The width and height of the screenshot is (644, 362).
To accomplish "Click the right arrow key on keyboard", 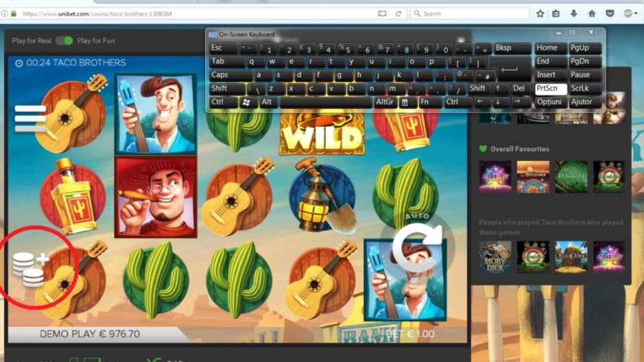I will (521, 103).
